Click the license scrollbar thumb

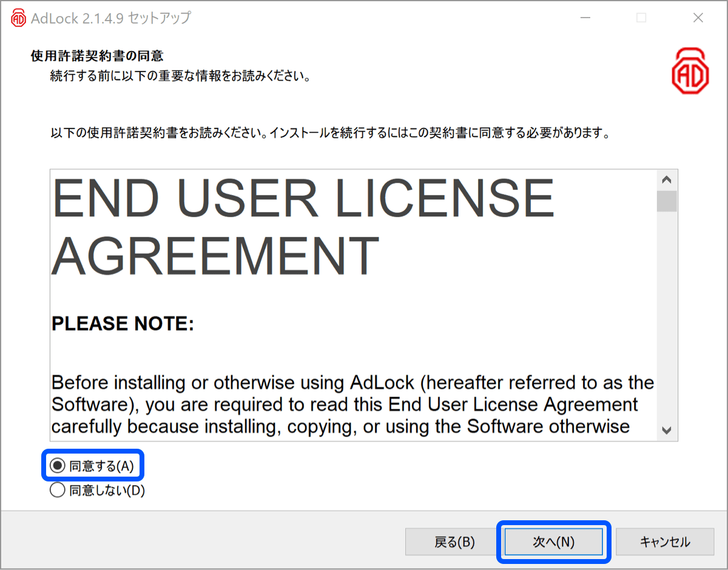667,201
